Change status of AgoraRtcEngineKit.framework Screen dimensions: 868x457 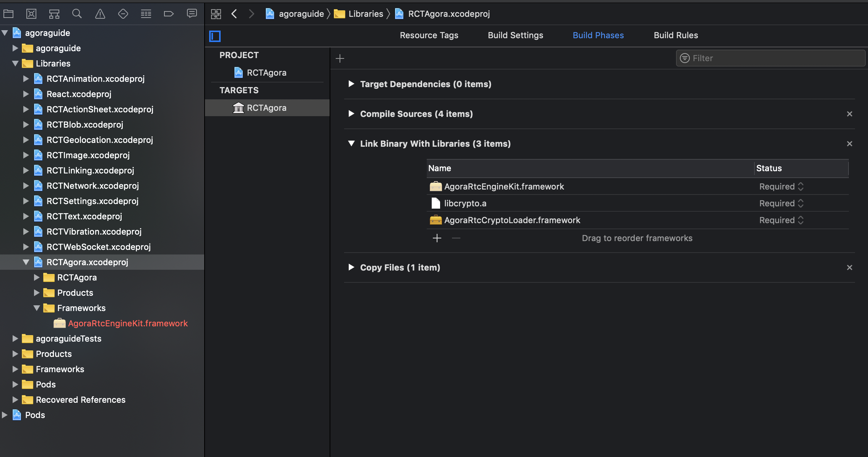click(781, 186)
